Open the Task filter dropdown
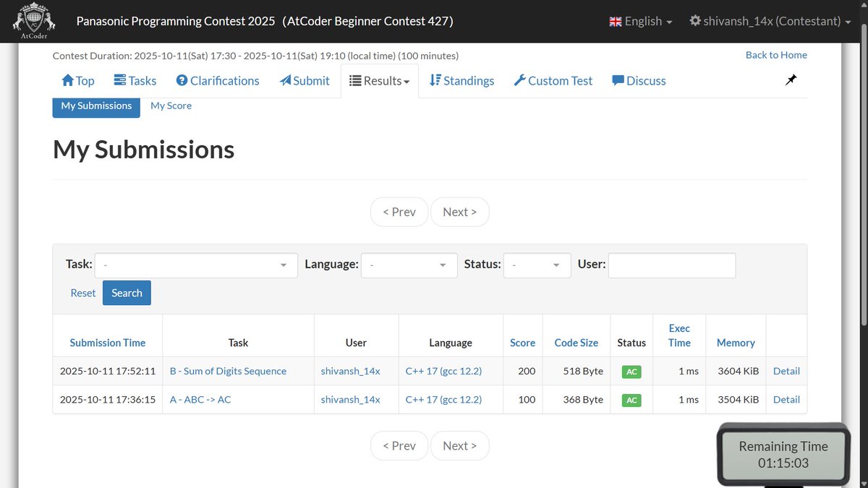This screenshot has height=488, width=868. click(196, 265)
